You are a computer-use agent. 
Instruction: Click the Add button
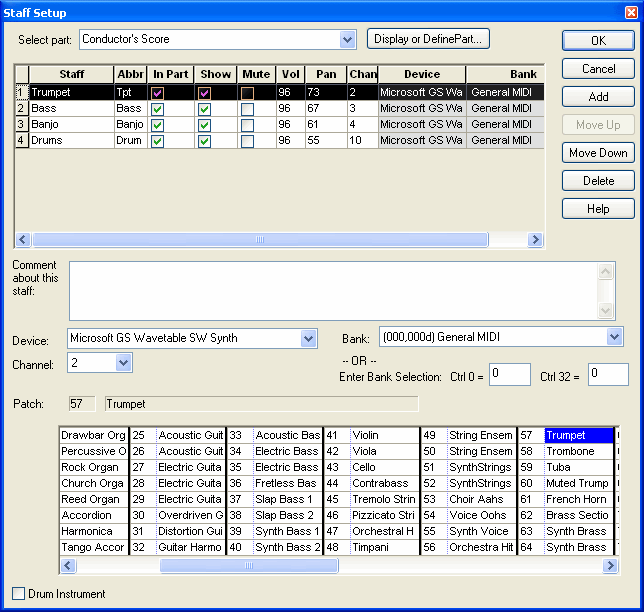click(597, 97)
